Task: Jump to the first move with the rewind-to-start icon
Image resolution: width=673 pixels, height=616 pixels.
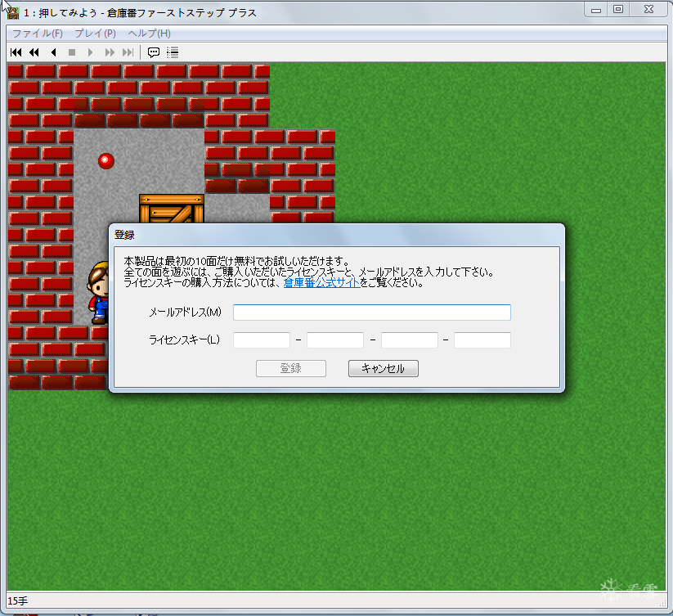Action: pos(16,52)
